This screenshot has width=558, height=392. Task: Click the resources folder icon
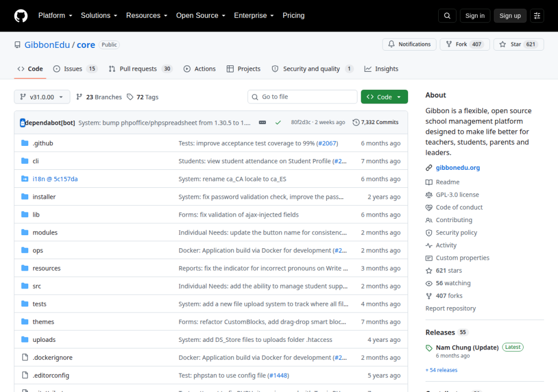[25, 268]
